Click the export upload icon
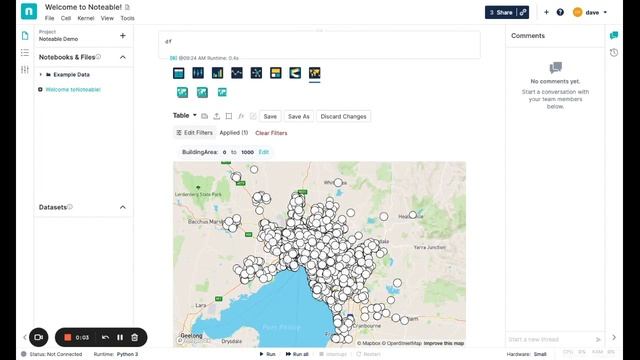The width and height of the screenshot is (640, 360). coord(217,116)
